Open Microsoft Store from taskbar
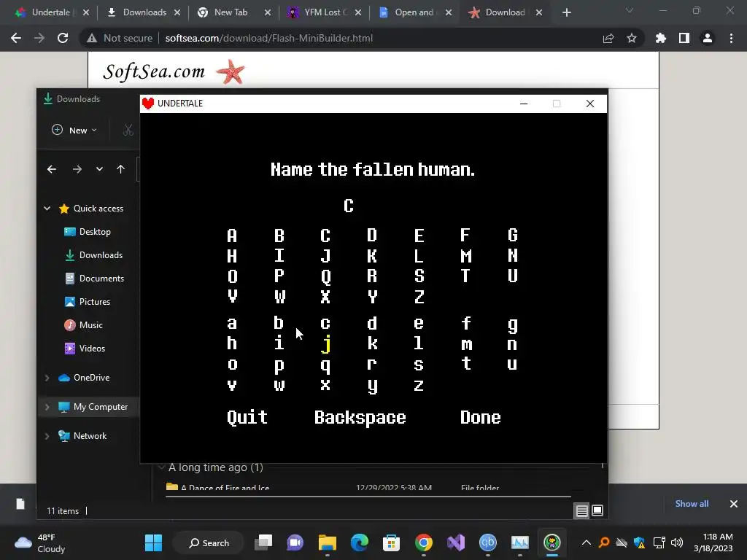 click(391, 542)
